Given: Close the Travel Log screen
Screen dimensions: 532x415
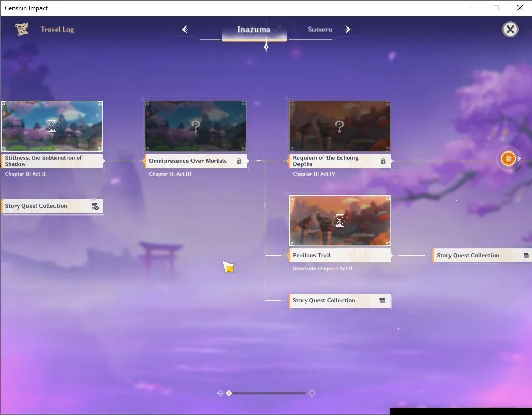Looking at the screenshot, I should 510,30.
